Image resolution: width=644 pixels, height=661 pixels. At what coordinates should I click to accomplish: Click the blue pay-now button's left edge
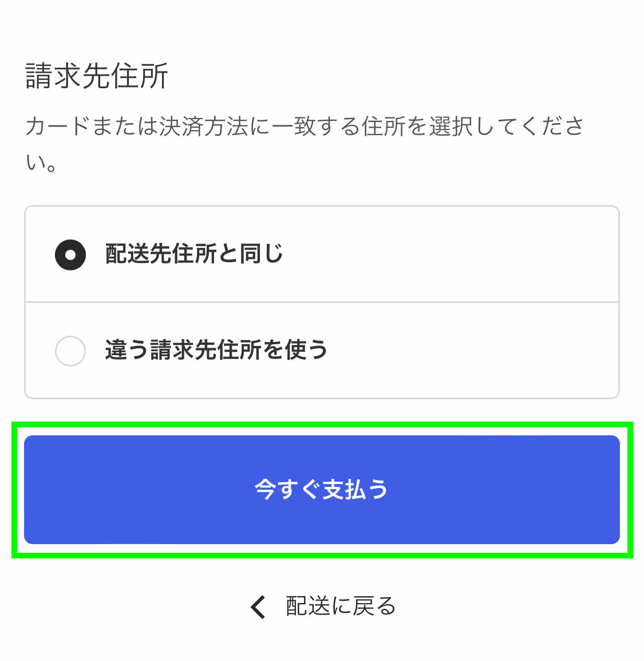click(x=40, y=490)
